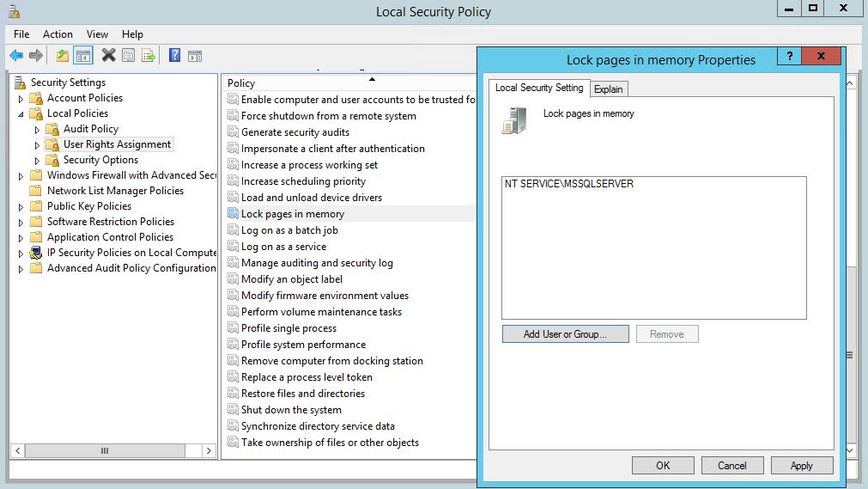Select Synchronize directory service data policy
The image size is (868, 489).
coord(318,426)
